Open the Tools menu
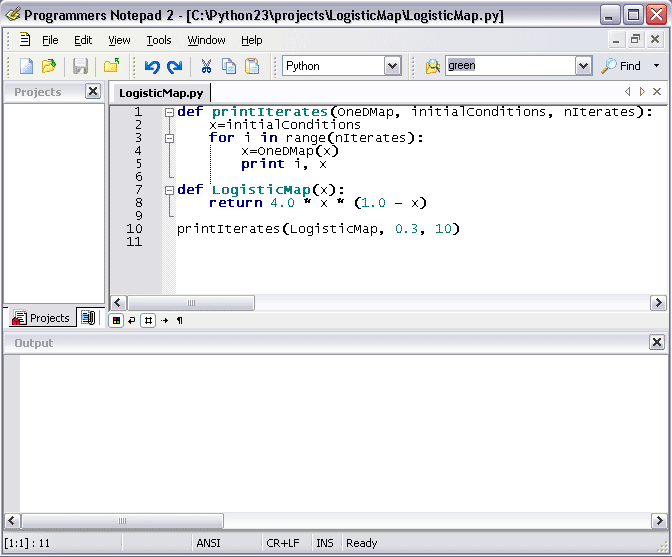Image resolution: width=672 pixels, height=557 pixels. [x=159, y=40]
